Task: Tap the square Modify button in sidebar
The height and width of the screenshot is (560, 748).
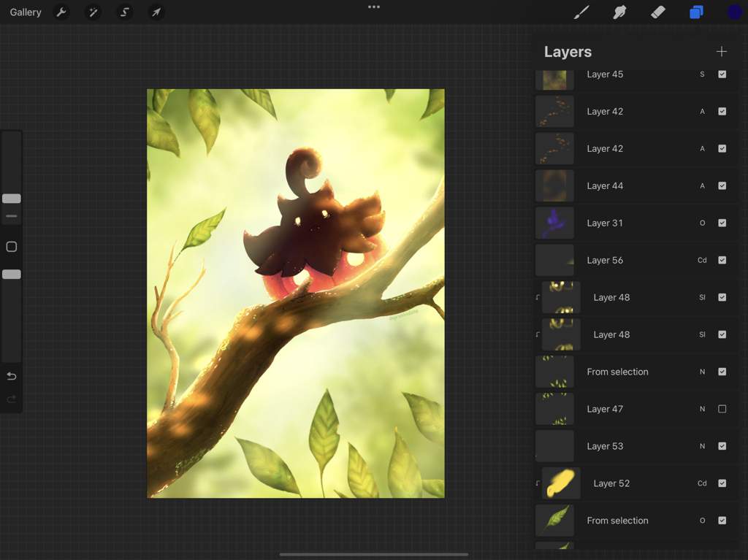Action: 12,247
